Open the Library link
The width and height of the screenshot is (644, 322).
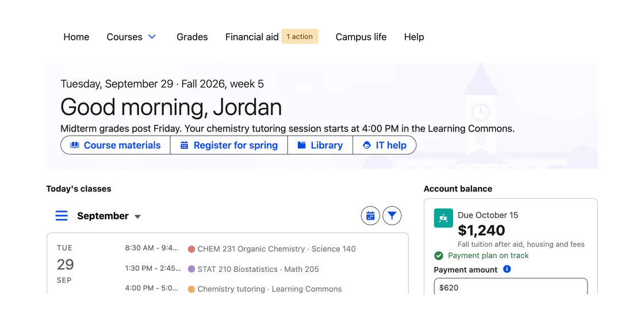pyautogui.click(x=320, y=145)
